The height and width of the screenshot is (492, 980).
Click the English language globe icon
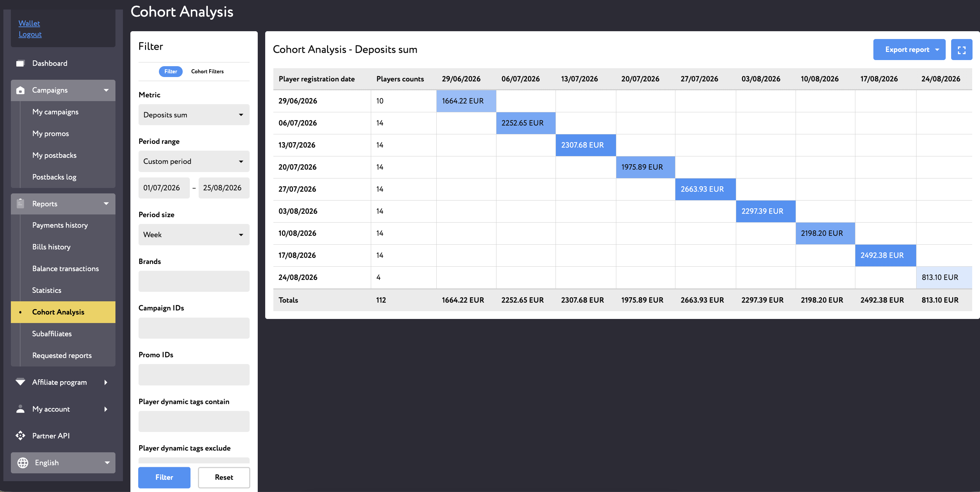[23, 462]
